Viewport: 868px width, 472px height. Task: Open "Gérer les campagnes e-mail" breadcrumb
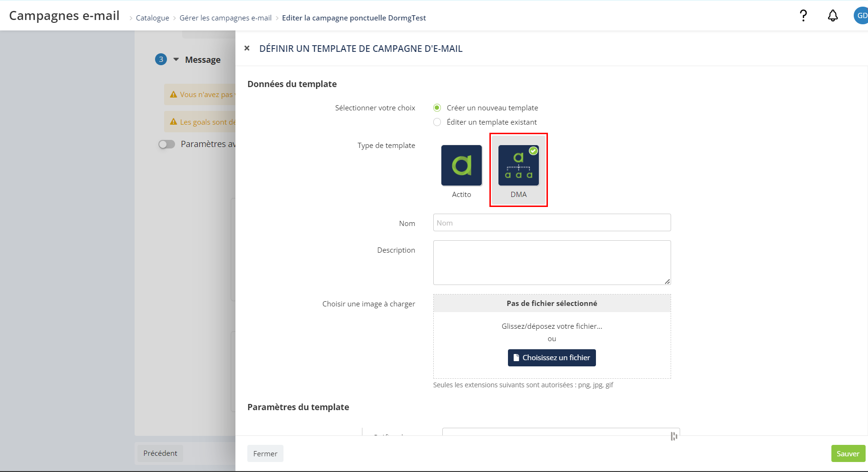225,18
